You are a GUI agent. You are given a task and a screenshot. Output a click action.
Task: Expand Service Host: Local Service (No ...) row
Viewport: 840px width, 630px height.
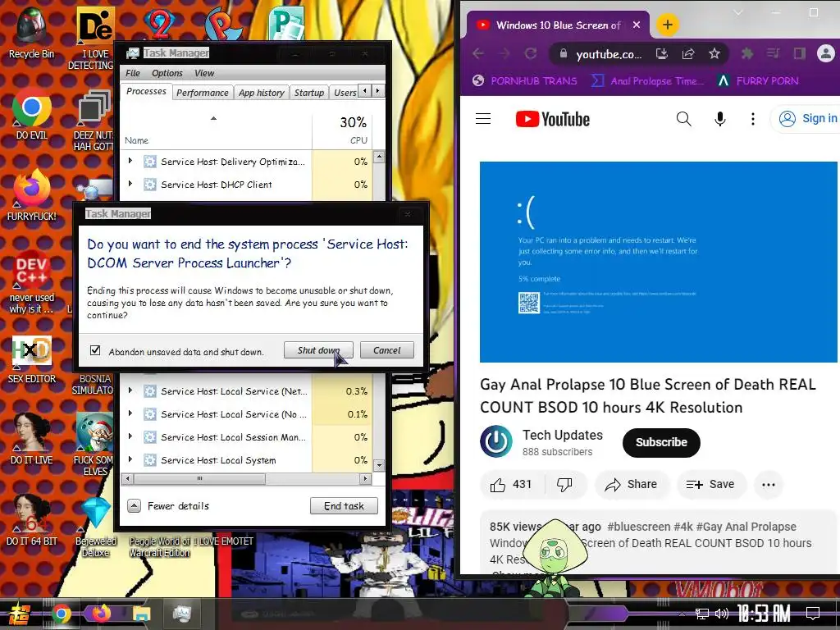[130, 413]
